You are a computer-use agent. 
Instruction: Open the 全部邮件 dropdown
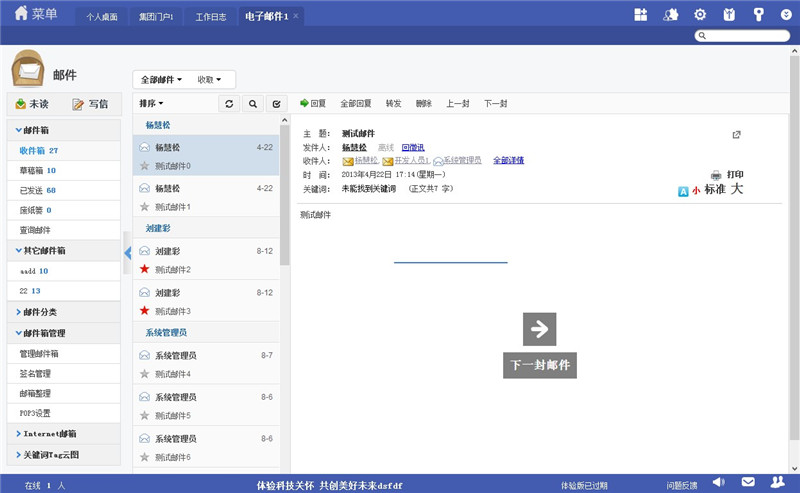(x=161, y=80)
